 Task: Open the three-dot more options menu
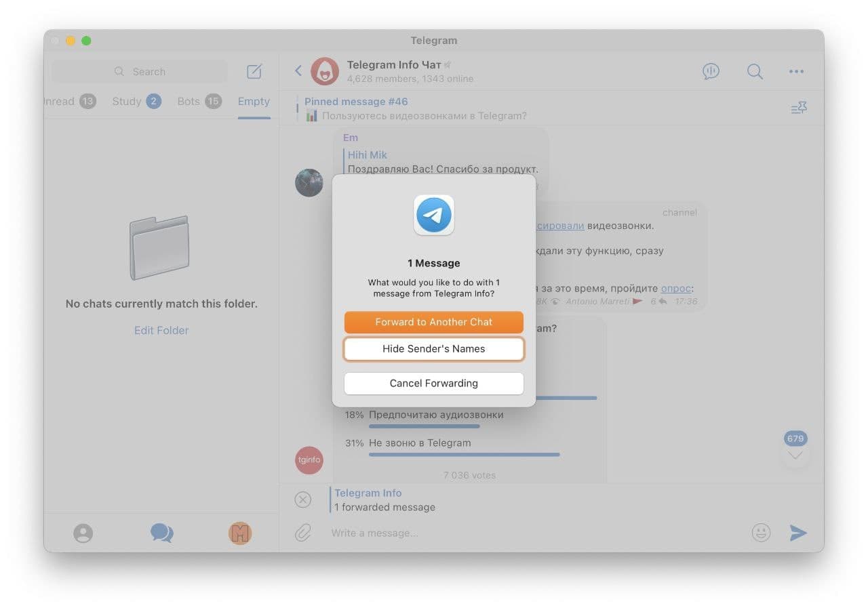click(x=796, y=71)
